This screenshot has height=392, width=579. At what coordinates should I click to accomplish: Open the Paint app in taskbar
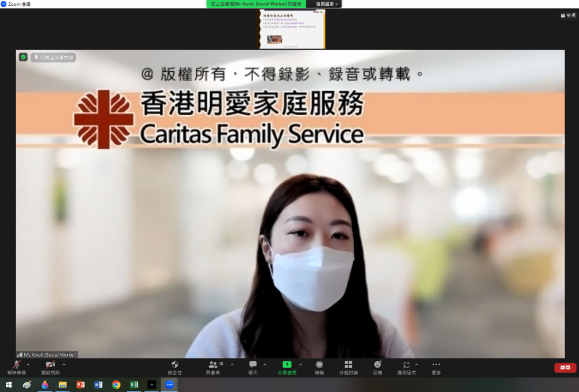pos(27,384)
